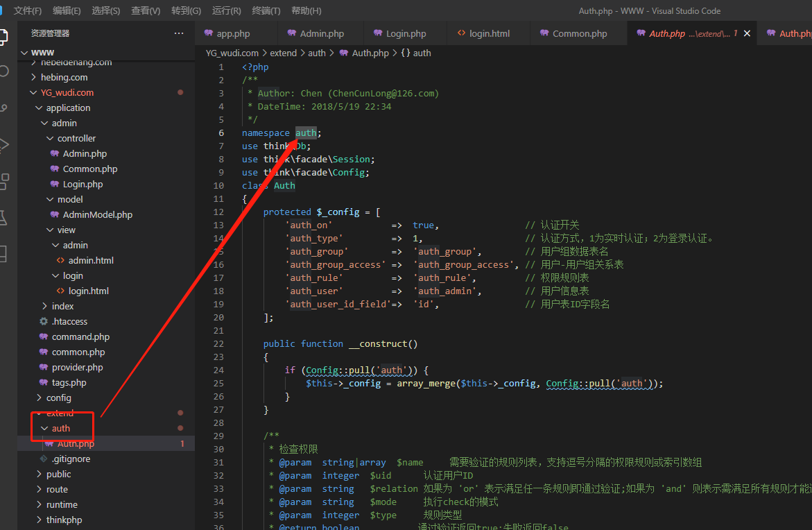The height and width of the screenshot is (530, 812).
Task: Expand the index folder
Action: (x=44, y=306)
